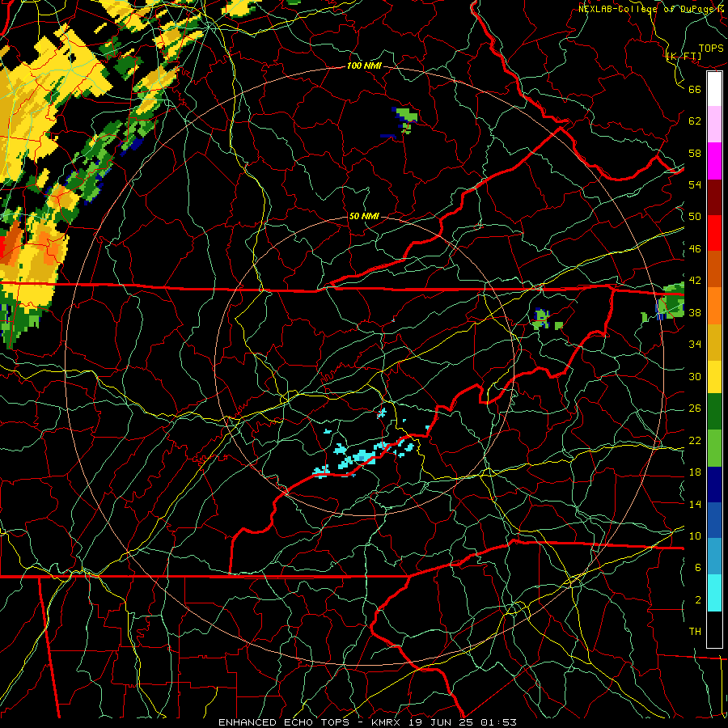Select the light green legend swatch

coord(714,448)
